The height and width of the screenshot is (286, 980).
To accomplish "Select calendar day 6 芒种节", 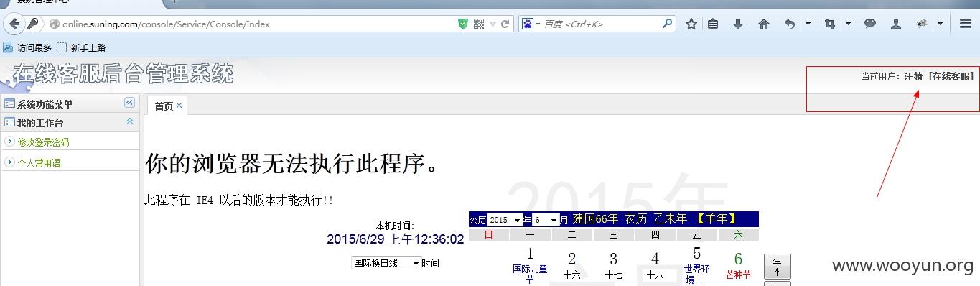I will tap(738, 265).
